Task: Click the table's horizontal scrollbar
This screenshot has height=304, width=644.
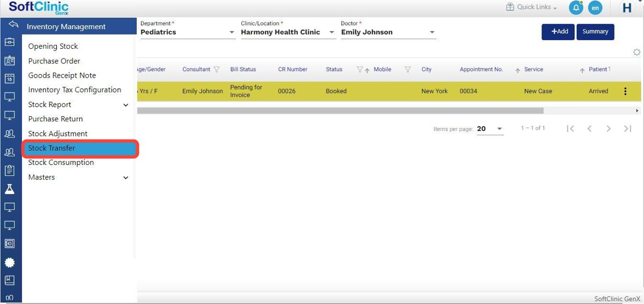Action: pyautogui.click(x=339, y=110)
